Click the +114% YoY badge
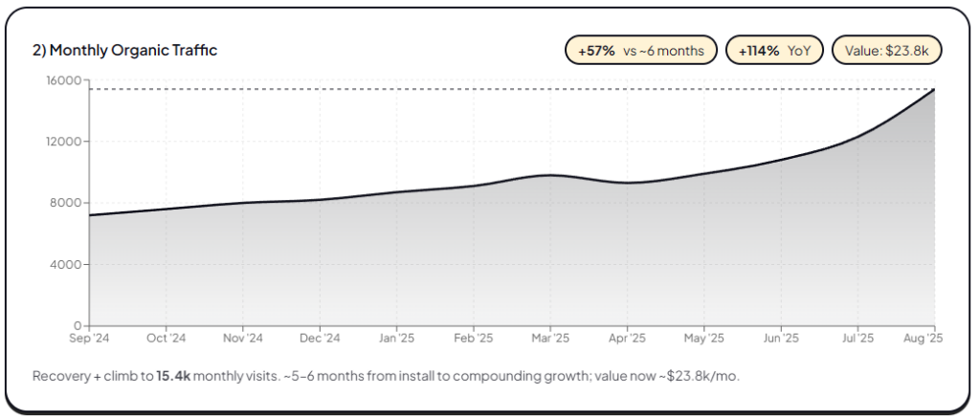 pyautogui.click(x=774, y=50)
